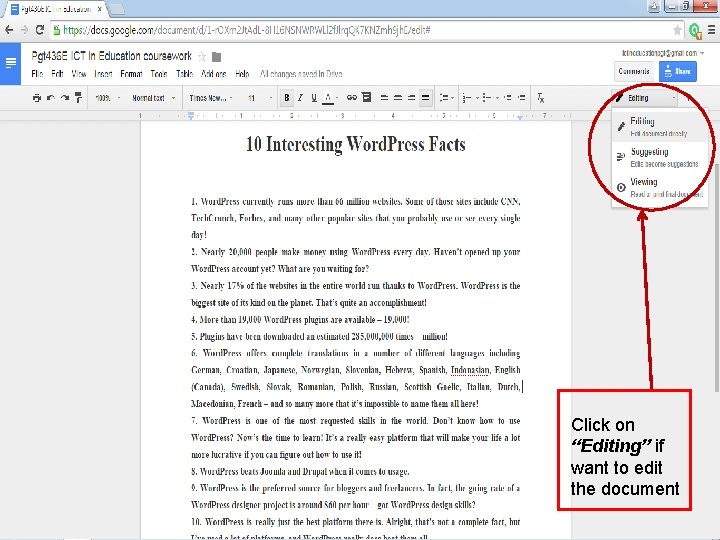Center align the text
Viewport: 720px width, 540px height.
click(398, 98)
